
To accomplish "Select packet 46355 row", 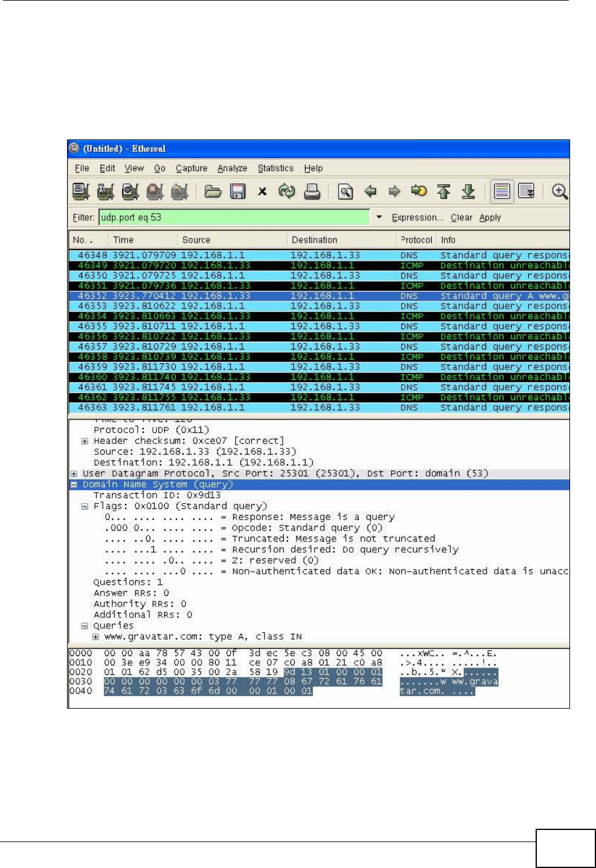I will (319, 327).
